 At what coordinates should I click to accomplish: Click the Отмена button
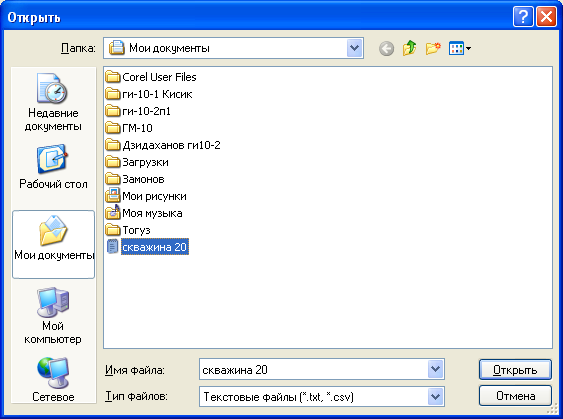[x=515, y=396]
